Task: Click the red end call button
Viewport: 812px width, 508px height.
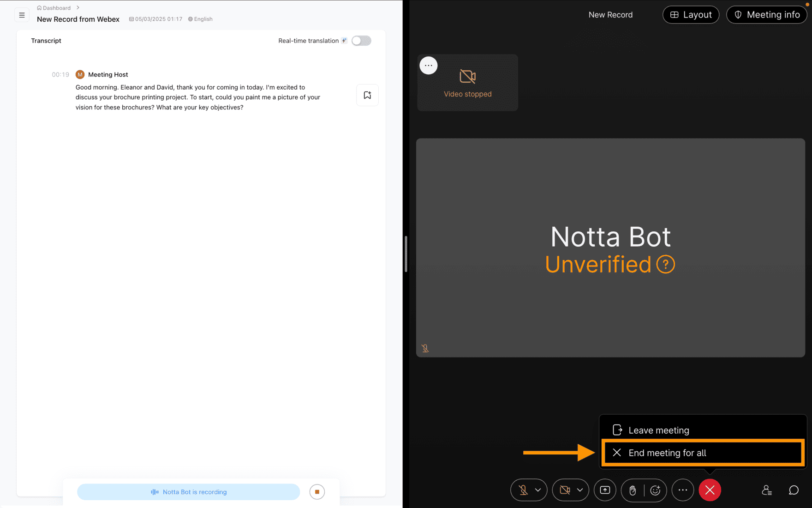Action: pos(710,490)
